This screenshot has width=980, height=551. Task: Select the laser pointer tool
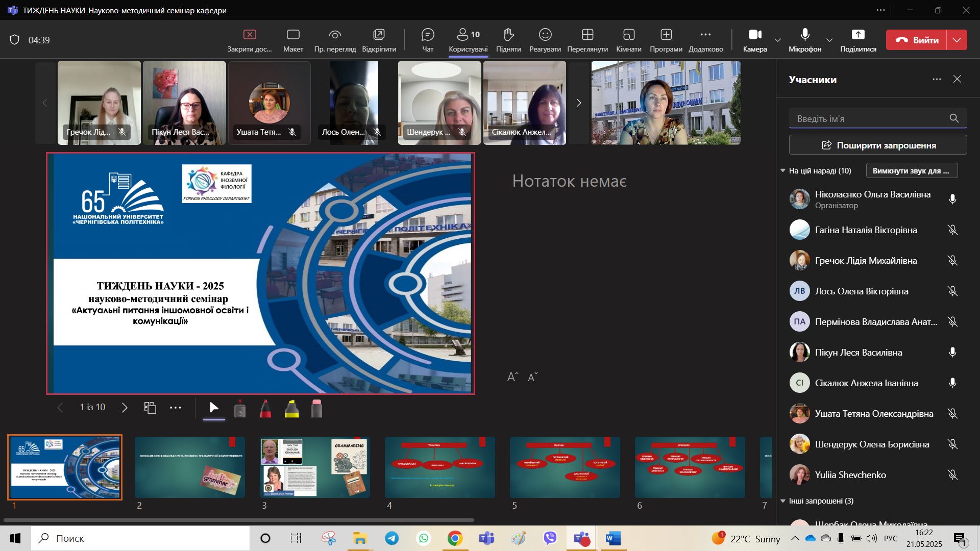point(239,409)
